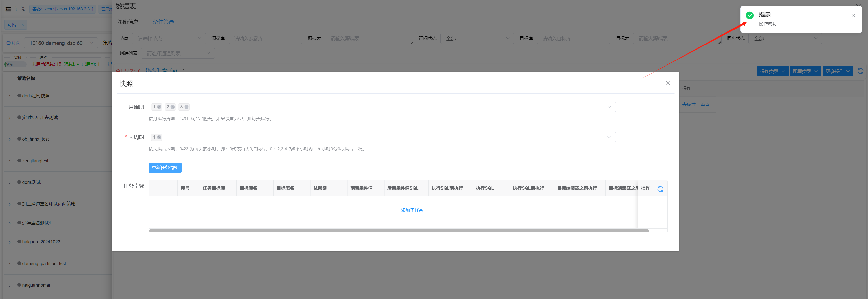The image size is (868, 299).
Task: Refresh the 任务步骤 table via refresh icon
Action: [x=660, y=189]
